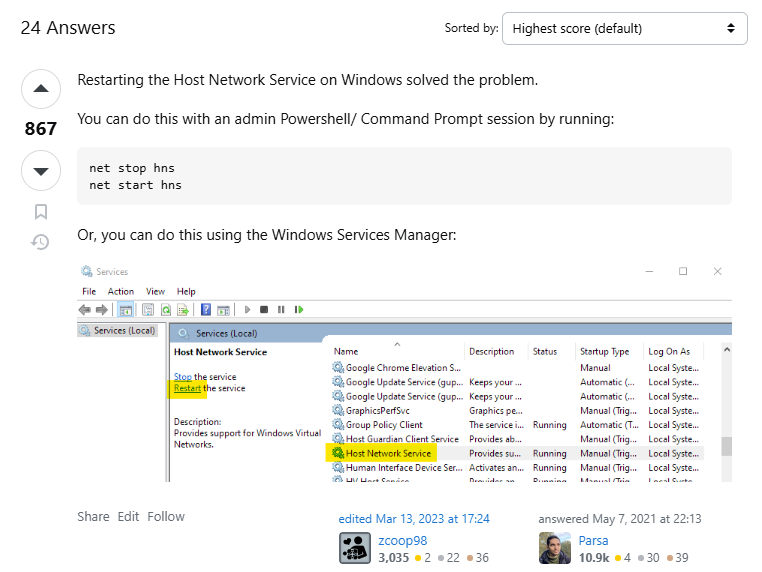The height and width of the screenshot is (572, 762).
Task: Downvote the top answer
Action: 41,171
